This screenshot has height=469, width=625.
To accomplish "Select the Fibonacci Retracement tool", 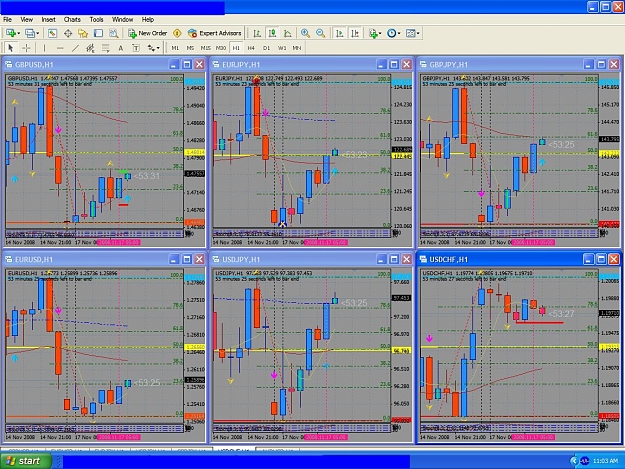I will pos(106,48).
